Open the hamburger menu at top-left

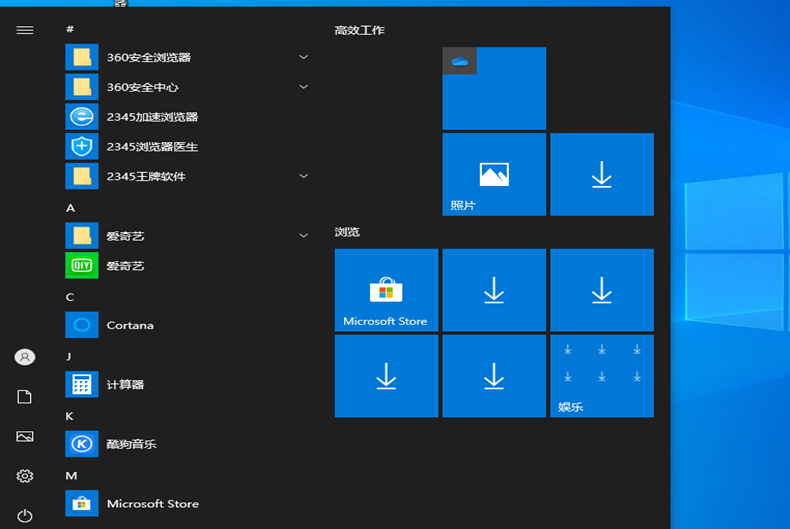[x=25, y=30]
